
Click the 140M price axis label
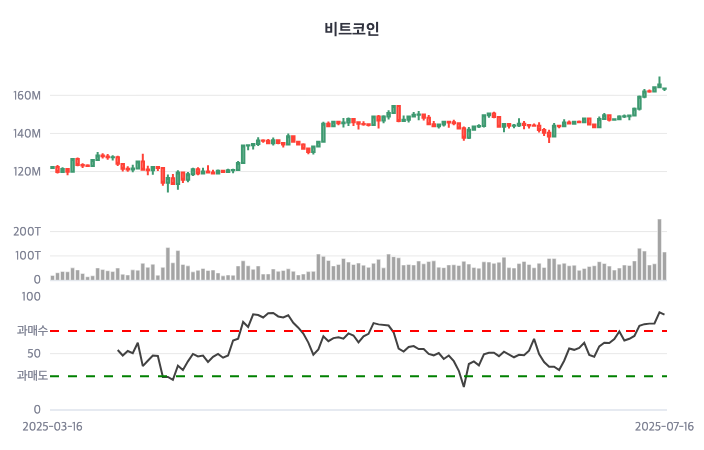click(27, 134)
